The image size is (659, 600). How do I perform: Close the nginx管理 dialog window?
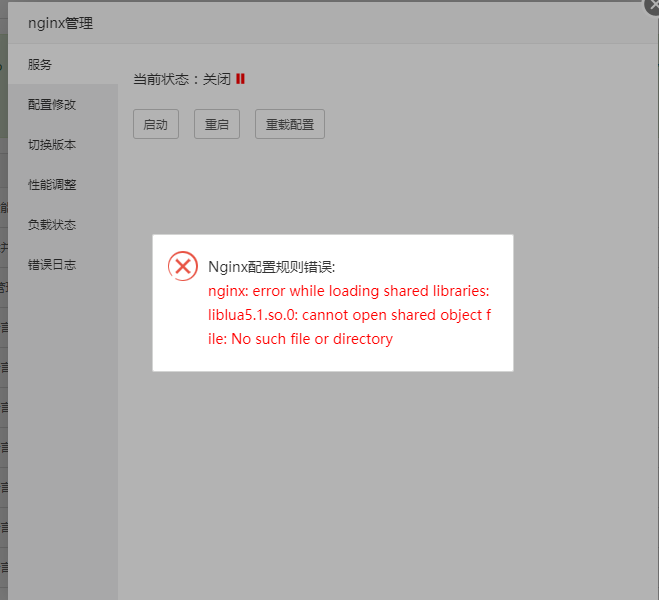653,5
